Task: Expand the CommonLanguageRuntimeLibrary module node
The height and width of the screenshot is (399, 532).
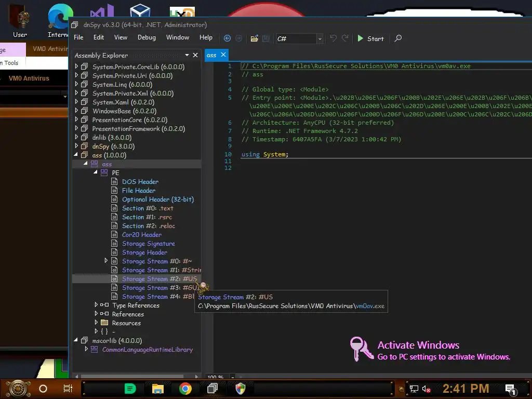Action: [x=87, y=349]
